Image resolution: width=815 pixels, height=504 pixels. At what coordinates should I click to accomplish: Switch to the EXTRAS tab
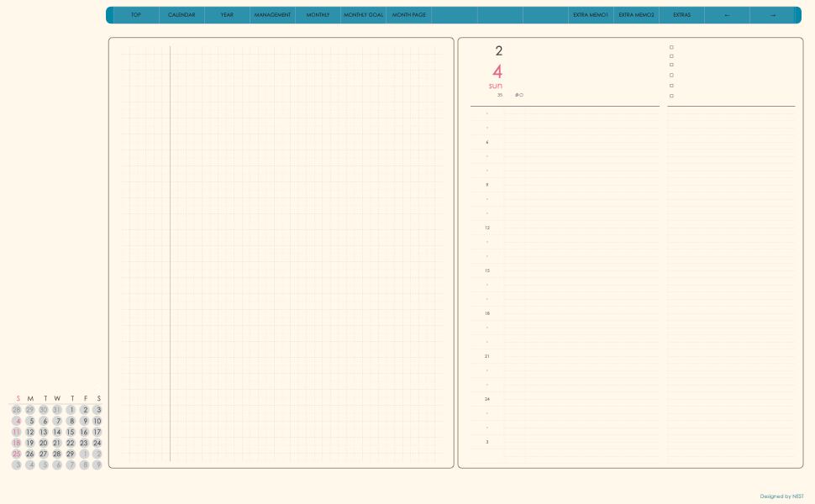tap(681, 15)
